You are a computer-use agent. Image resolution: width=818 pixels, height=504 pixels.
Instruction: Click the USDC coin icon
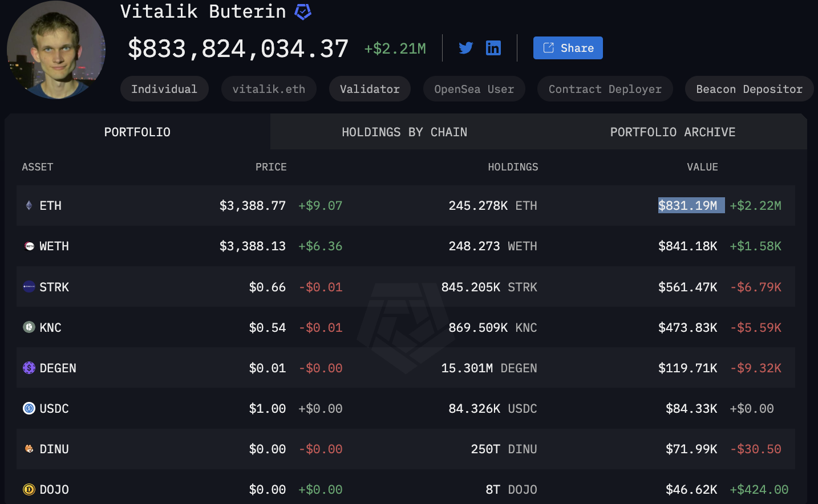(29, 408)
